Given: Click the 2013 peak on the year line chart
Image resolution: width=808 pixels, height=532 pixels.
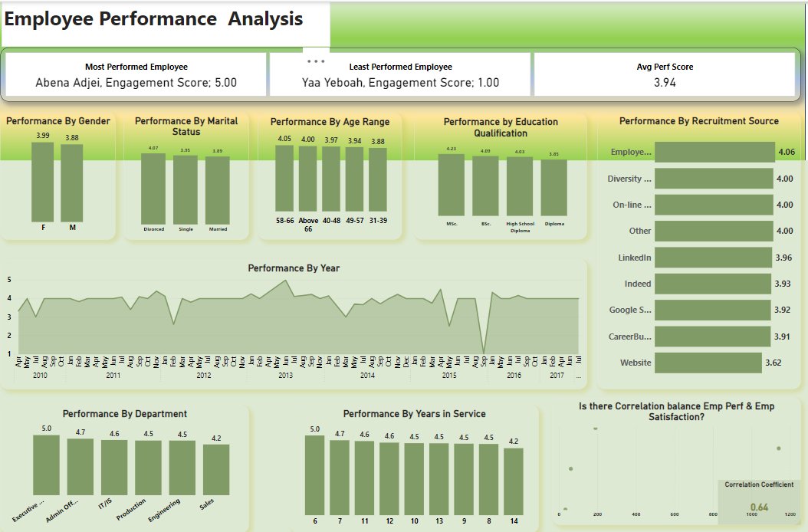Looking at the screenshot, I should click(285, 281).
